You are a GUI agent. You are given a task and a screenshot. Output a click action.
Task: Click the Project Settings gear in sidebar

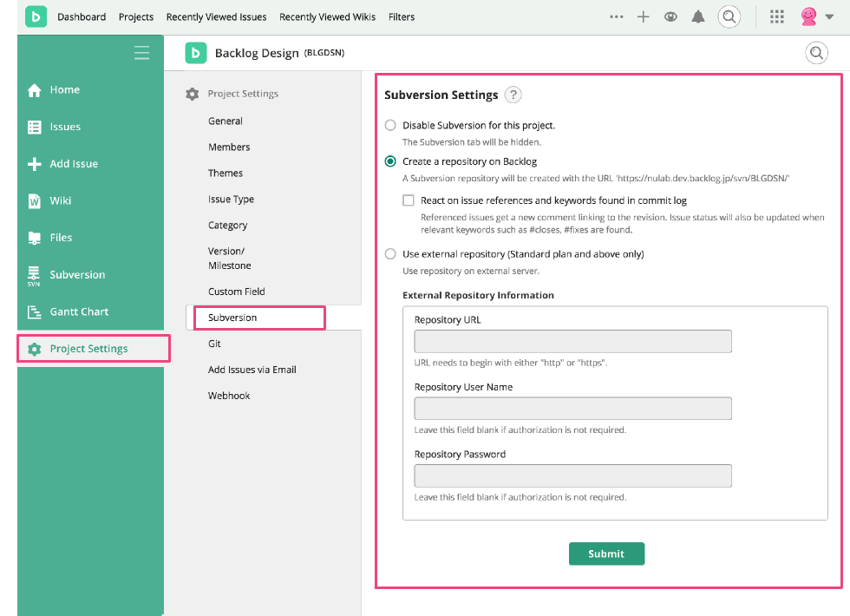34,349
